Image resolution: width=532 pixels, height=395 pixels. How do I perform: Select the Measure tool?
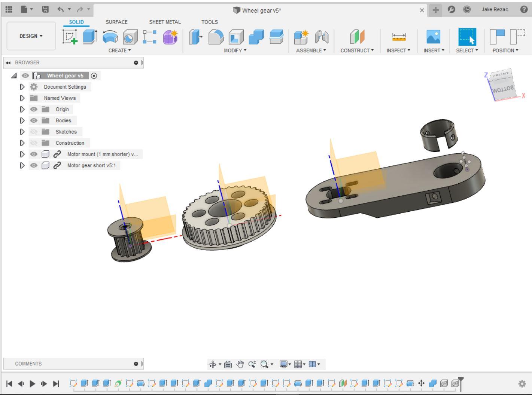(x=399, y=37)
